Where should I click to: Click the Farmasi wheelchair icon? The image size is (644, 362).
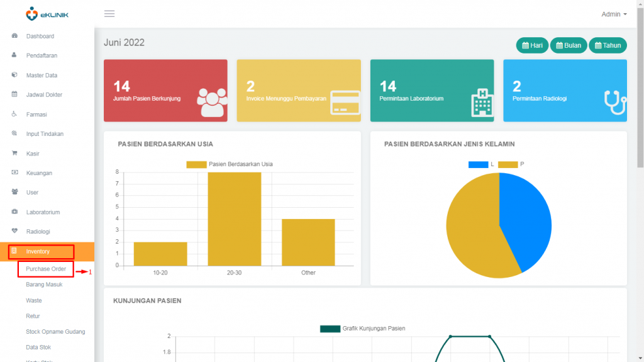click(x=14, y=114)
